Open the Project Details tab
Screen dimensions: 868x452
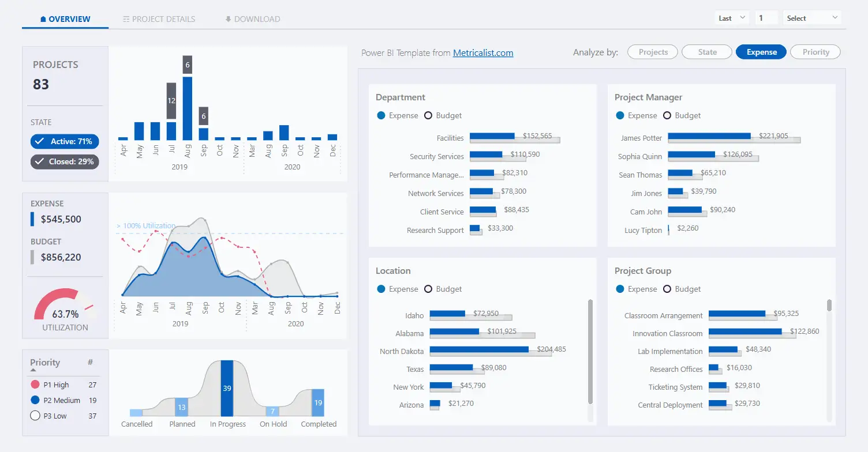[x=163, y=19]
